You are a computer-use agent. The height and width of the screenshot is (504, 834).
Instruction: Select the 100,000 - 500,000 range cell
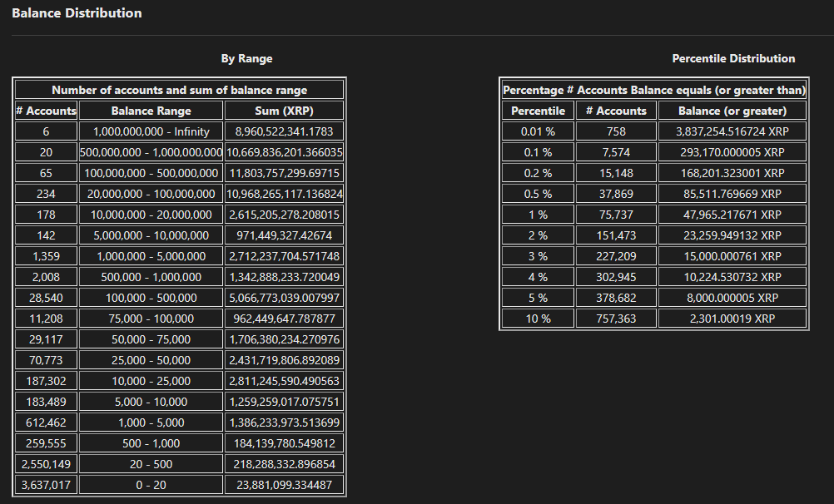151,298
